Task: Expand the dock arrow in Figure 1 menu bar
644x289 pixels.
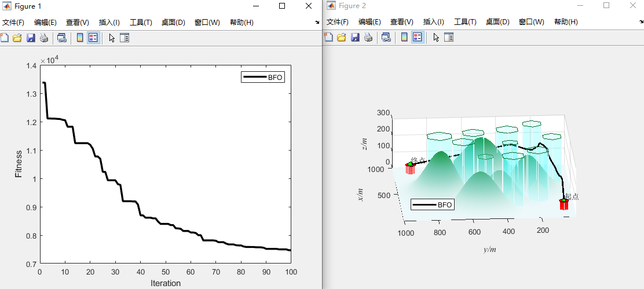Action: pyautogui.click(x=317, y=22)
